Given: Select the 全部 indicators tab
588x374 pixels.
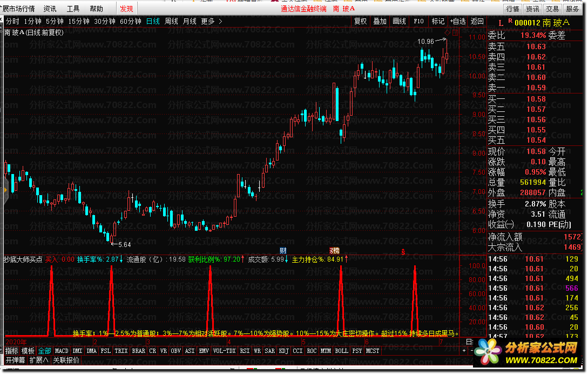Looking at the screenshot, I should [45, 351].
